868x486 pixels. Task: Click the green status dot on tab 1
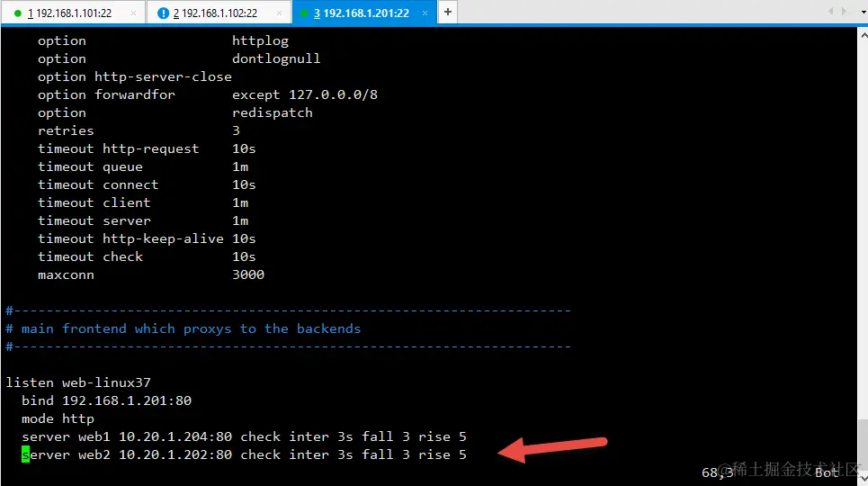click(x=18, y=13)
